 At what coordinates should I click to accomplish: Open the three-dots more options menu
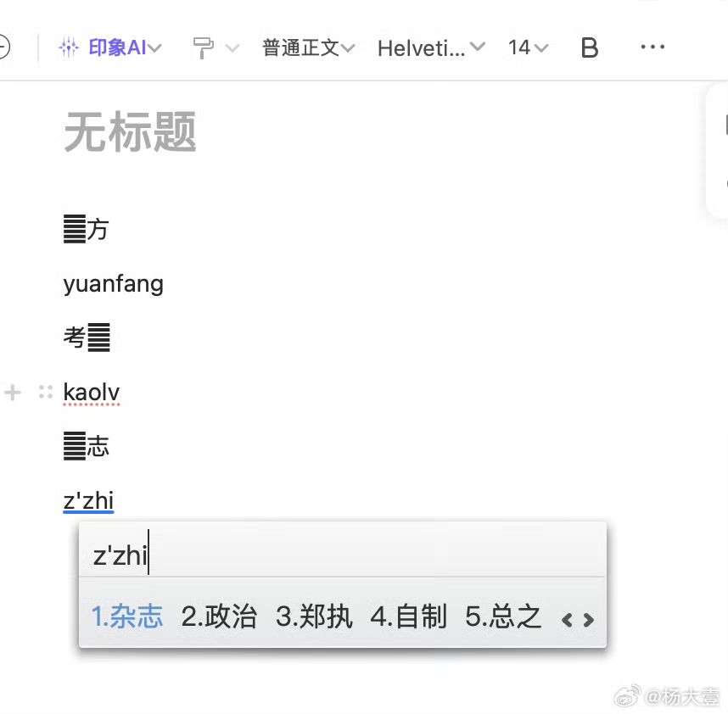coord(652,47)
